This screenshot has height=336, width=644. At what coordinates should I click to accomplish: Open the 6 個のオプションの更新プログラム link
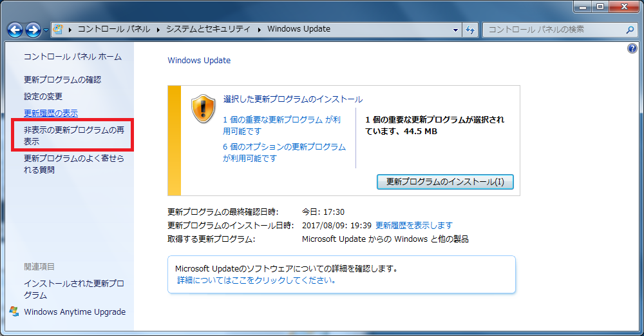284,146
